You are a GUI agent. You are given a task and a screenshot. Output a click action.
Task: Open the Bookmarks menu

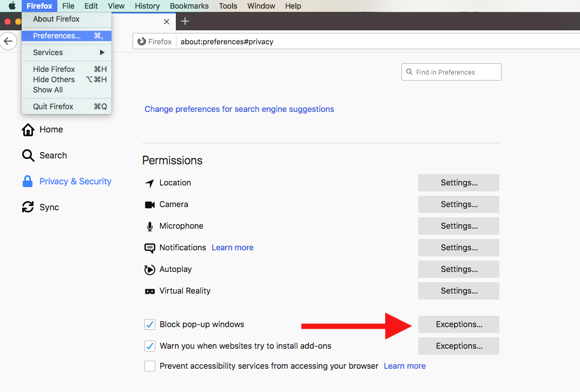(x=189, y=6)
